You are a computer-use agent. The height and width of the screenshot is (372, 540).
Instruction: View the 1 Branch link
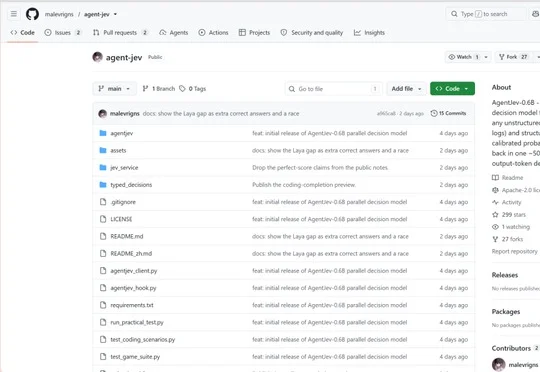[159, 89]
